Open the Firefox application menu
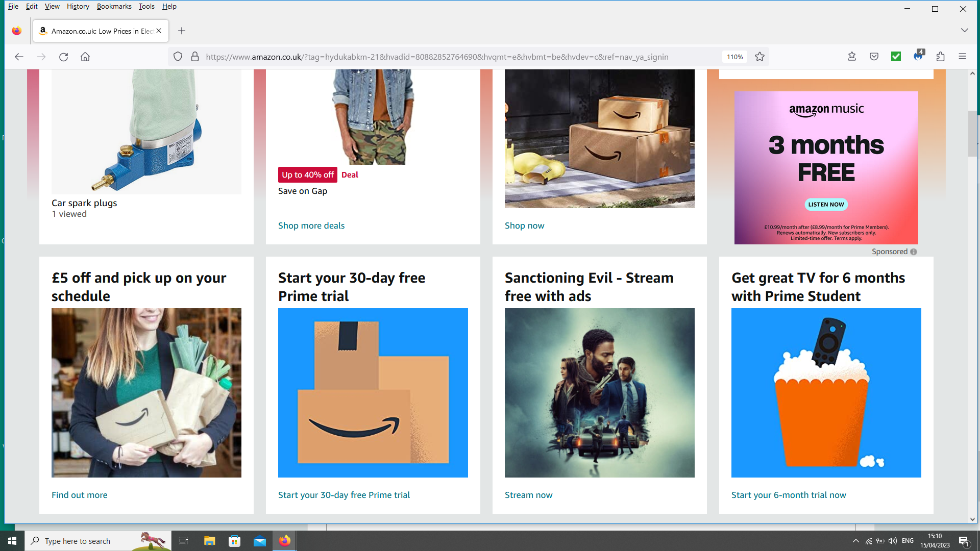 (962, 57)
